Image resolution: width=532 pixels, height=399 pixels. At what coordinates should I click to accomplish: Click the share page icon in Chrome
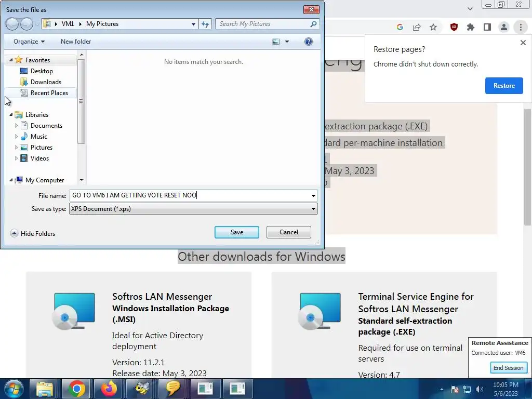coord(417,27)
